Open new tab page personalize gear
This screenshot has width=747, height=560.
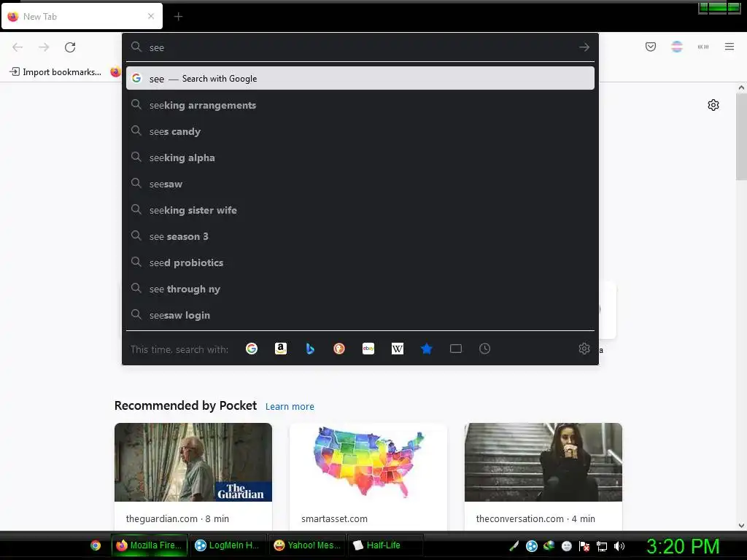tap(713, 105)
